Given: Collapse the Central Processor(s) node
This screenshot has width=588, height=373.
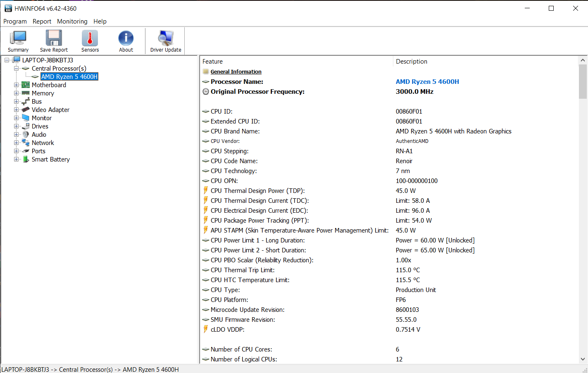Looking at the screenshot, I should point(16,68).
